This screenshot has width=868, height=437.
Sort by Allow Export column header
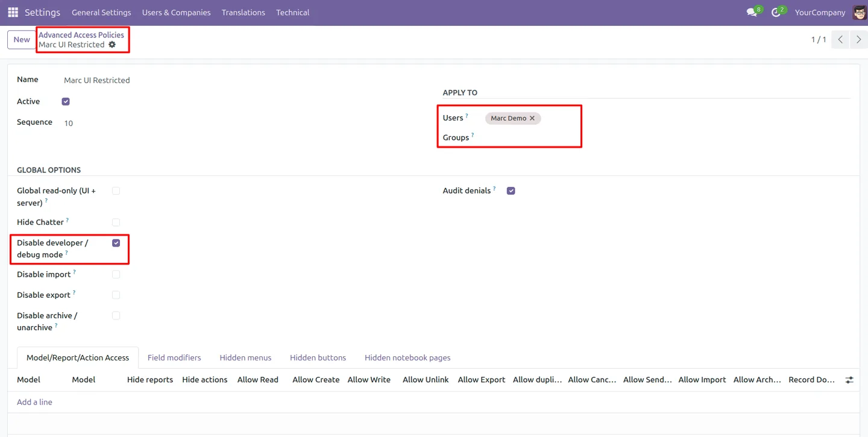coord(482,380)
